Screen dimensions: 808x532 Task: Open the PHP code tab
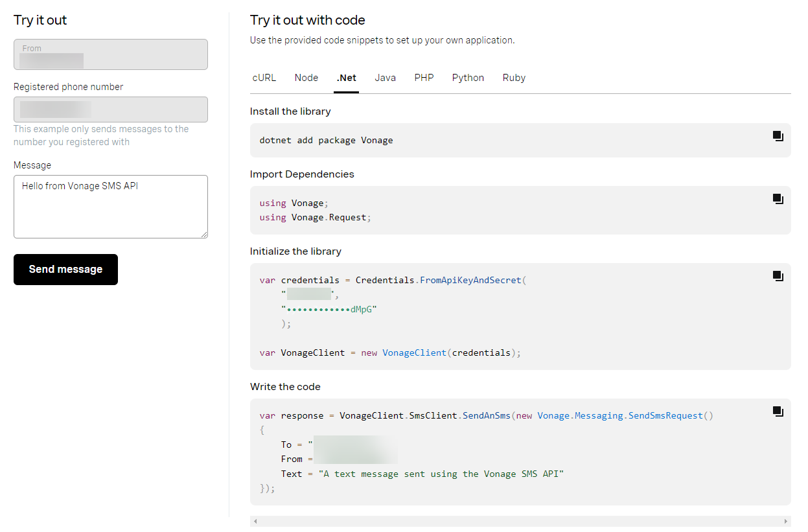[424, 78]
